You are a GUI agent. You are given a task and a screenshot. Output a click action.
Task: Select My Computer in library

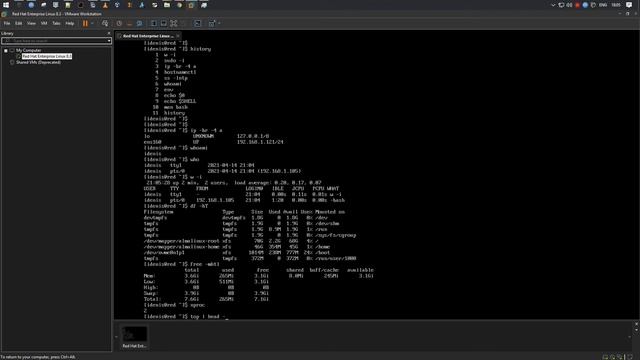pyautogui.click(x=28, y=50)
